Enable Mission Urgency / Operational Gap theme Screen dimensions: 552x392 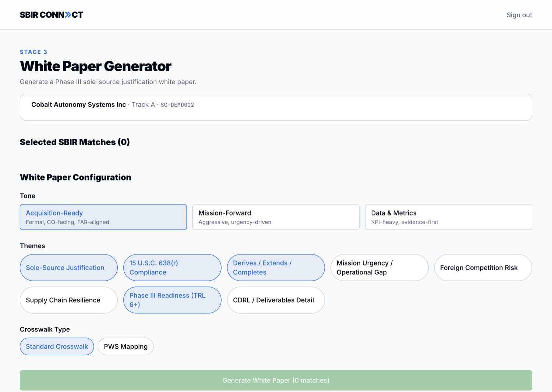379,268
